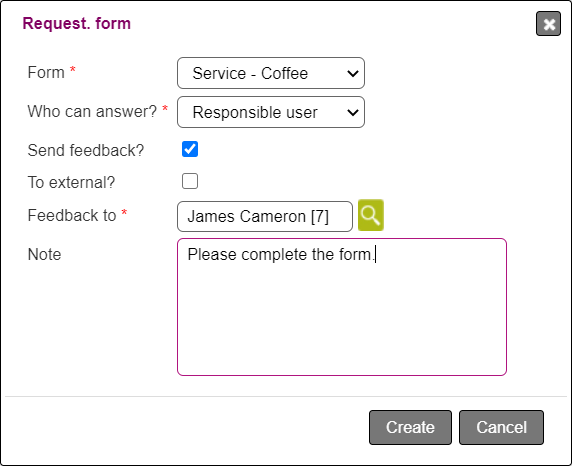Enable the To external checkbox
The width and height of the screenshot is (572, 466).
pos(190,181)
